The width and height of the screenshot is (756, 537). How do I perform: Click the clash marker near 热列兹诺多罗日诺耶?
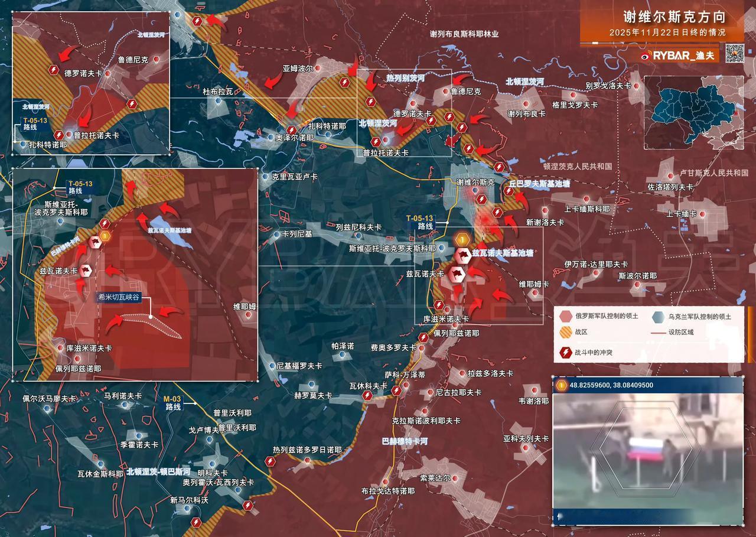pyautogui.click(x=271, y=463)
